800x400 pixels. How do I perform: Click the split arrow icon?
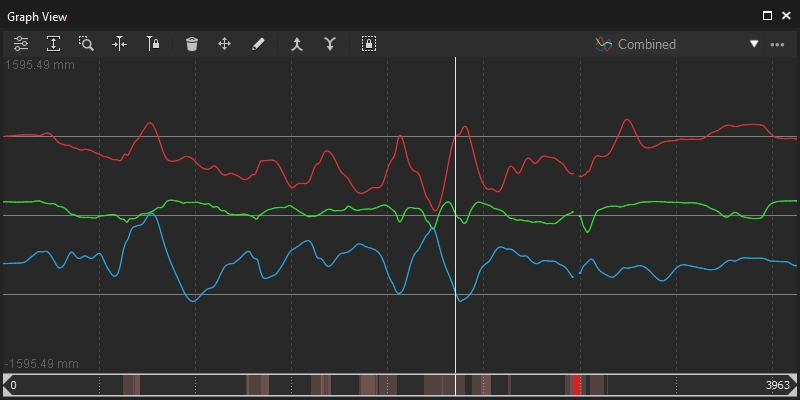coord(330,44)
